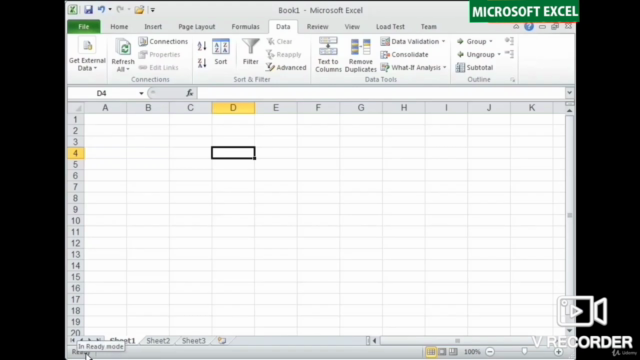Click the Refresh All icon
The height and width of the screenshot is (360, 640).
(x=123, y=48)
